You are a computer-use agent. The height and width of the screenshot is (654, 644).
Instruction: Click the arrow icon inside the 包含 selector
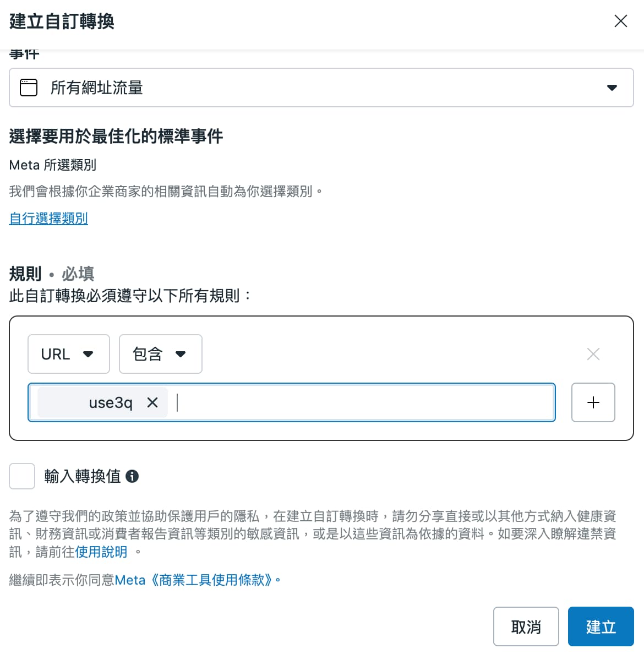tap(180, 354)
